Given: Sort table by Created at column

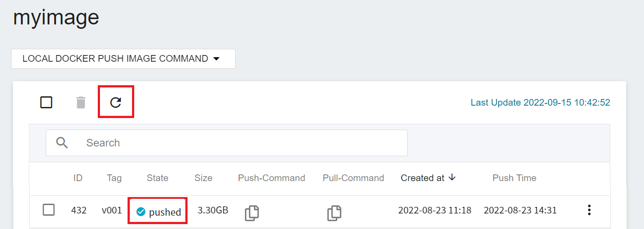Looking at the screenshot, I should [422, 178].
